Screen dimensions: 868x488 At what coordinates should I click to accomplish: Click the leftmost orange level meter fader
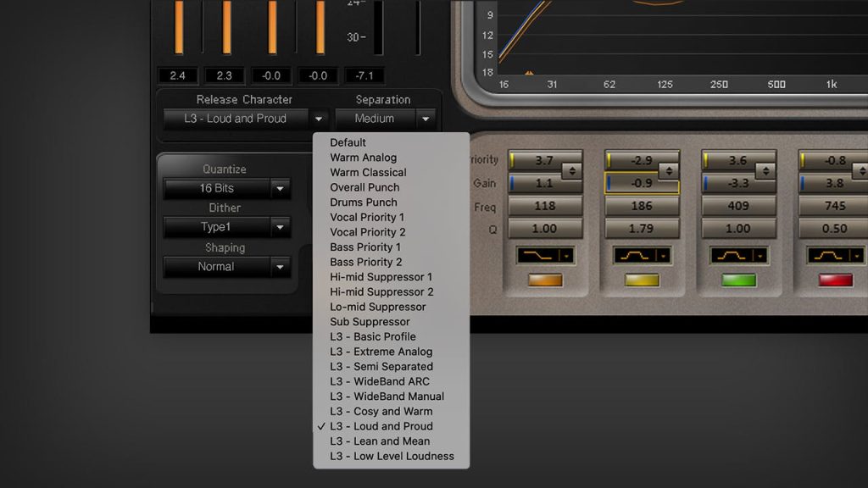pos(177,25)
